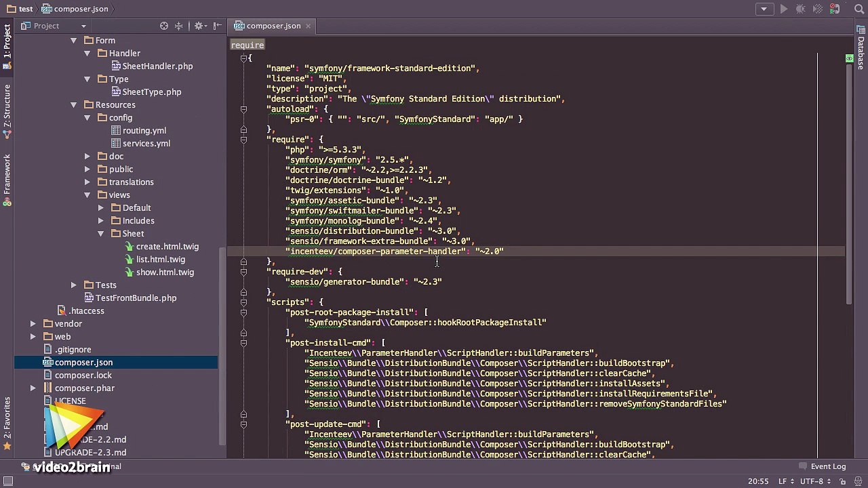Viewport: 868px width, 488px height.
Task: Expand the doc folder
Action: click(87, 157)
